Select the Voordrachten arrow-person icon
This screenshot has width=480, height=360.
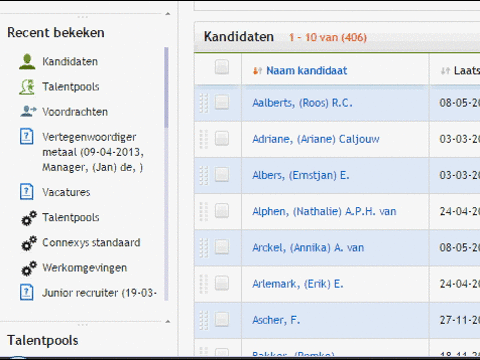(28, 111)
